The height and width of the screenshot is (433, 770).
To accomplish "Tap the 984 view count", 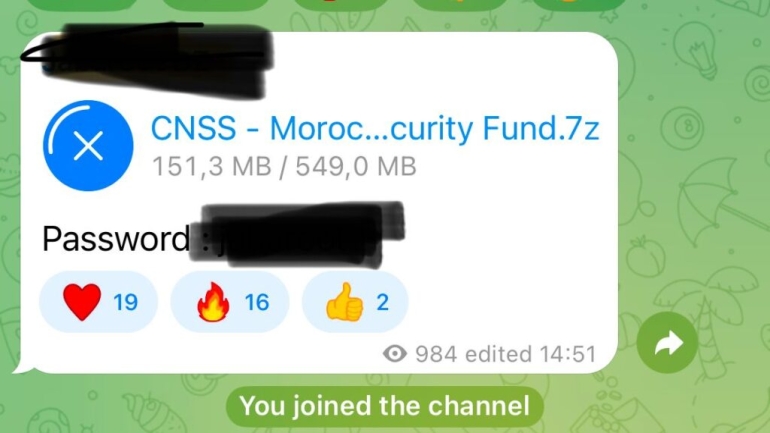I will [x=437, y=354].
